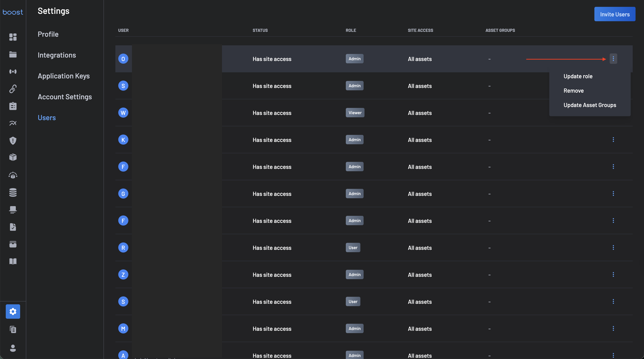Viewport: 644px width, 359px height.
Task: Open the broadcast signal icon in sidebar
Action: click(x=13, y=72)
